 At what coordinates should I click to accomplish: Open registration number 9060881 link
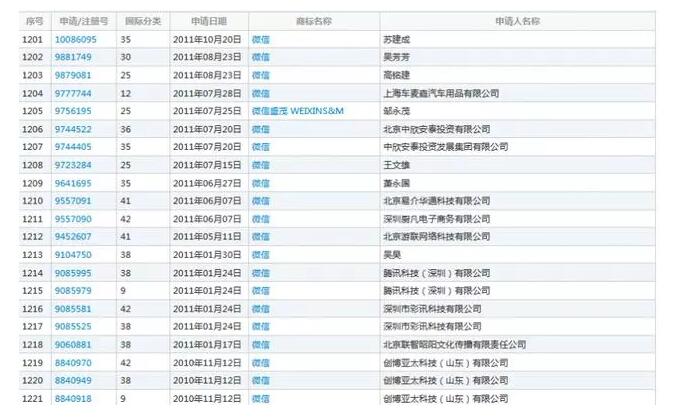73,345
